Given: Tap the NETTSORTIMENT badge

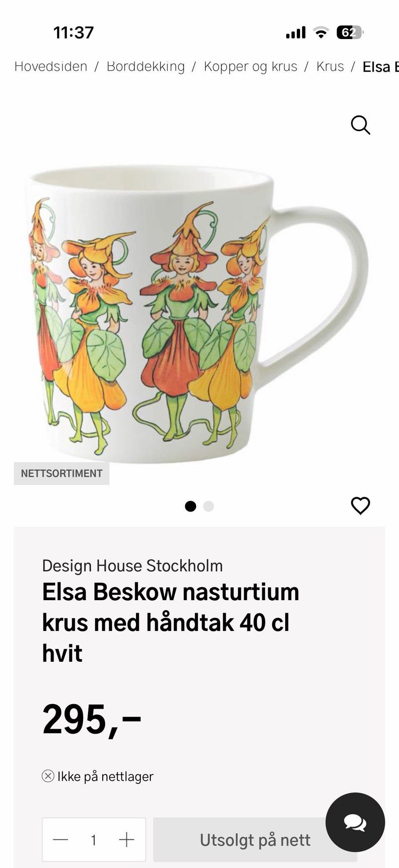Looking at the screenshot, I should coord(62,473).
